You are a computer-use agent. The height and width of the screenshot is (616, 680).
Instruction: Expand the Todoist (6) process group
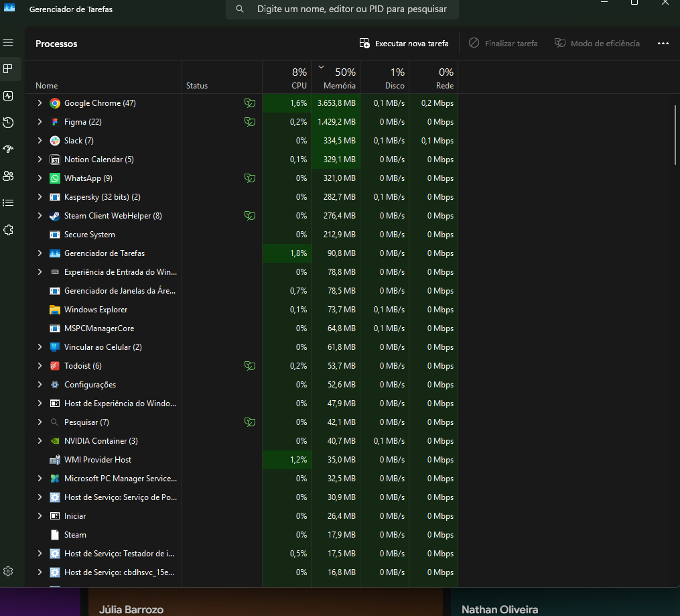point(40,366)
